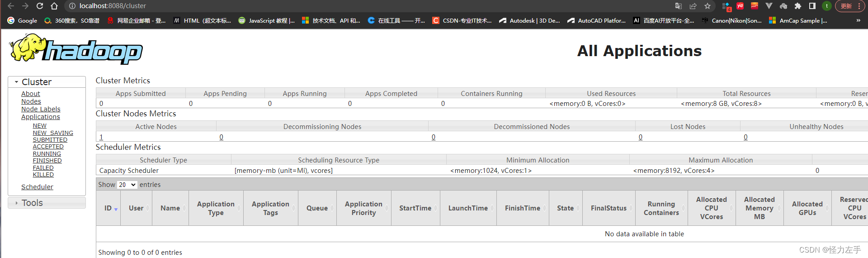Bookmark this page with the star icon
Screen dimensions: 868x258
[708, 6]
